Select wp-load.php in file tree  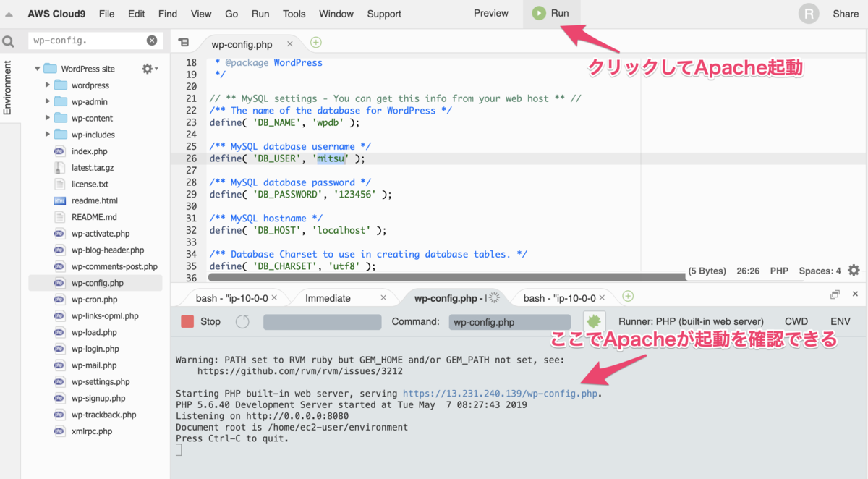(x=95, y=332)
